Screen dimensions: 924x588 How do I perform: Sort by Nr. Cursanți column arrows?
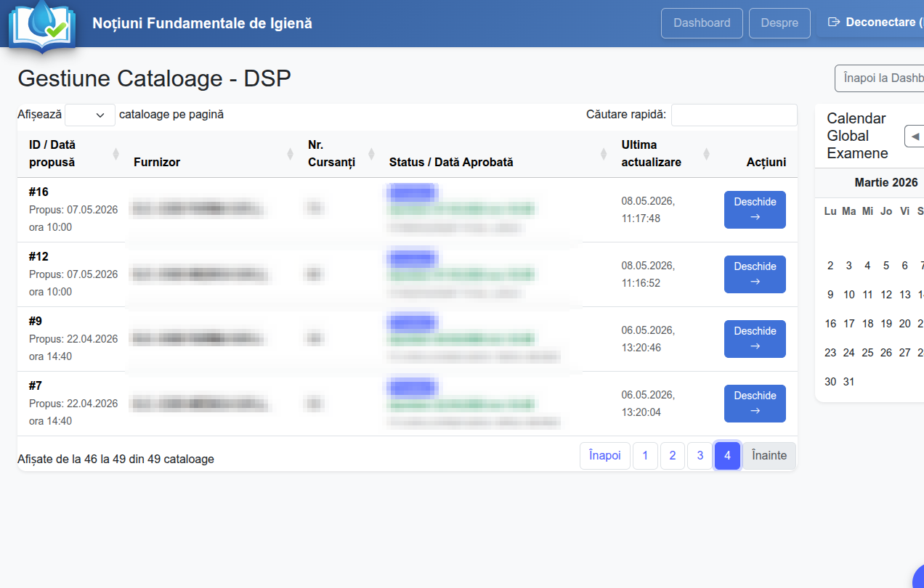(371, 154)
